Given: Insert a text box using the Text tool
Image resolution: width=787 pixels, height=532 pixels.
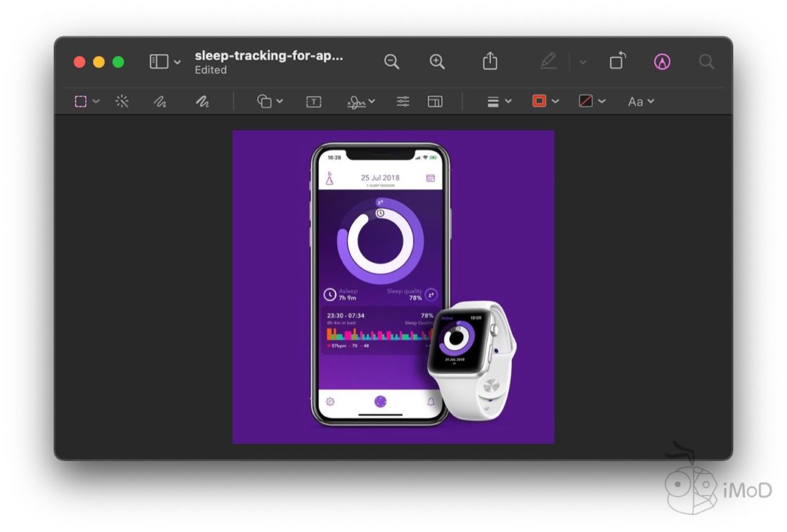Looking at the screenshot, I should 312,101.
